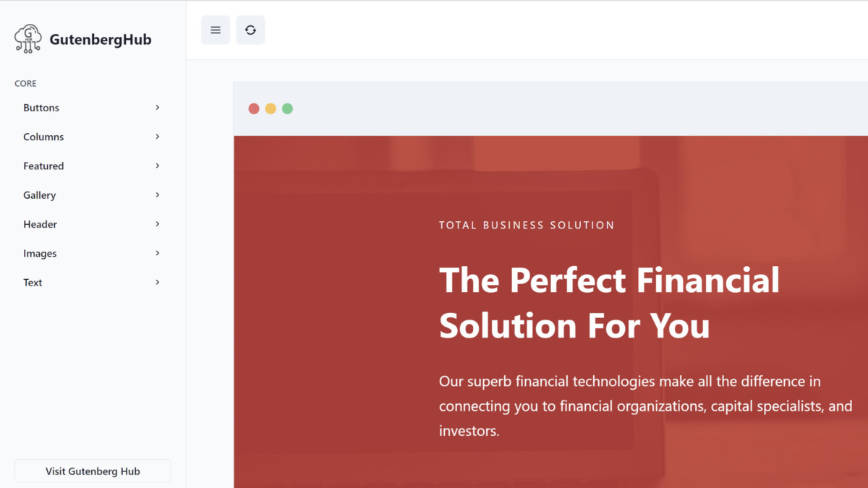Click the Visit Gutenberg Hub button
Image resolution: width=868 pixels, height=488 pixels.
pyautogui.click(x=93, y=471)
